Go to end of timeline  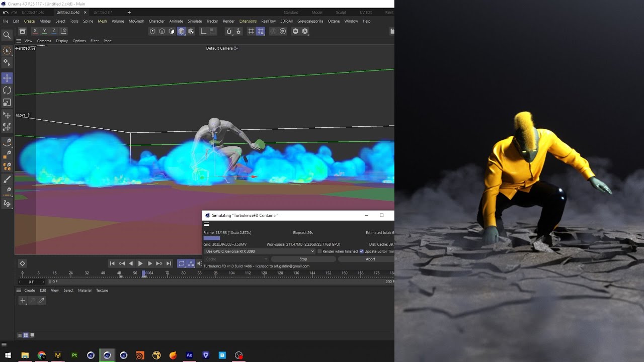[169, 263]
